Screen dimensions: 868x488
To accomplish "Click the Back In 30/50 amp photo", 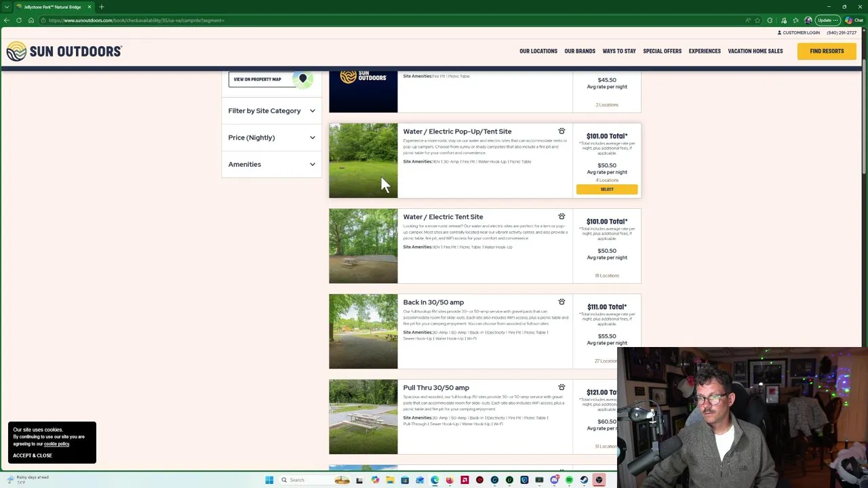I will (x=363, y=331).
